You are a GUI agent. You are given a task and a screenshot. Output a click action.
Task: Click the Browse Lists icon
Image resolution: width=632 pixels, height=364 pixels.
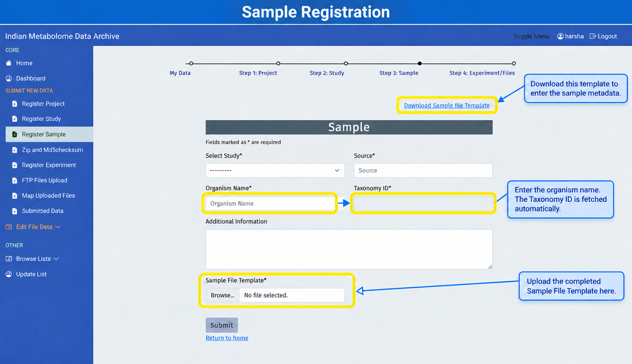click(9, 259)
